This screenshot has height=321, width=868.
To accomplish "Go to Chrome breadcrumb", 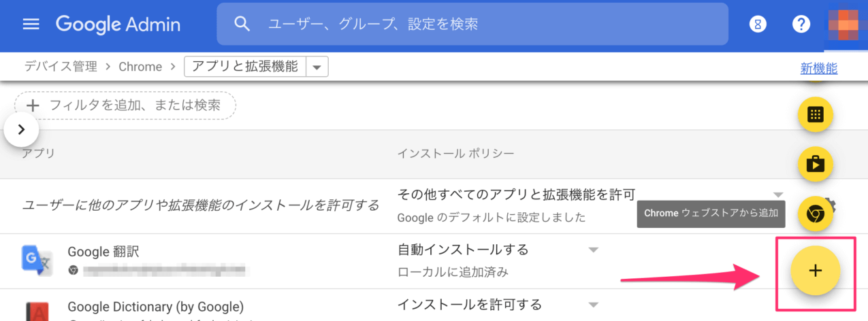I will 140,67.
